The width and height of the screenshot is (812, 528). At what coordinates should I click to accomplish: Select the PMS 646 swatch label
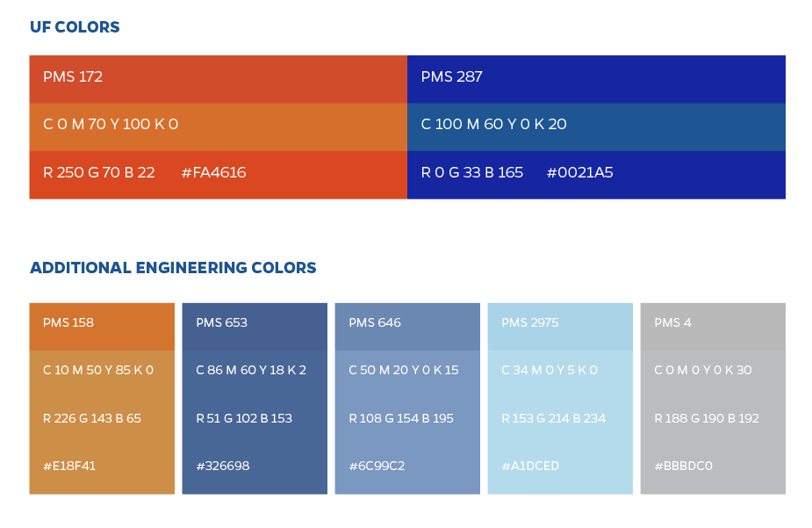375,323
